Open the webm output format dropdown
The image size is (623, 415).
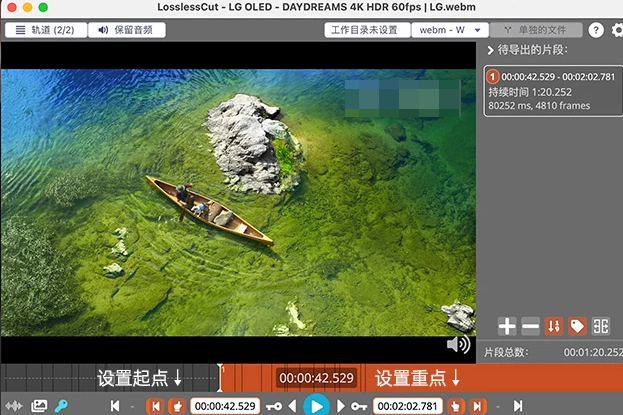[x=450, y=30]
